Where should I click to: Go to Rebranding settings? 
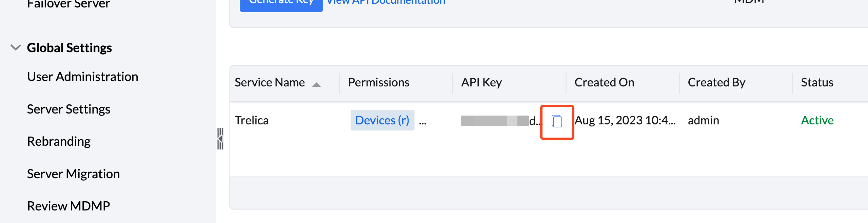click(x=59, y=141)
